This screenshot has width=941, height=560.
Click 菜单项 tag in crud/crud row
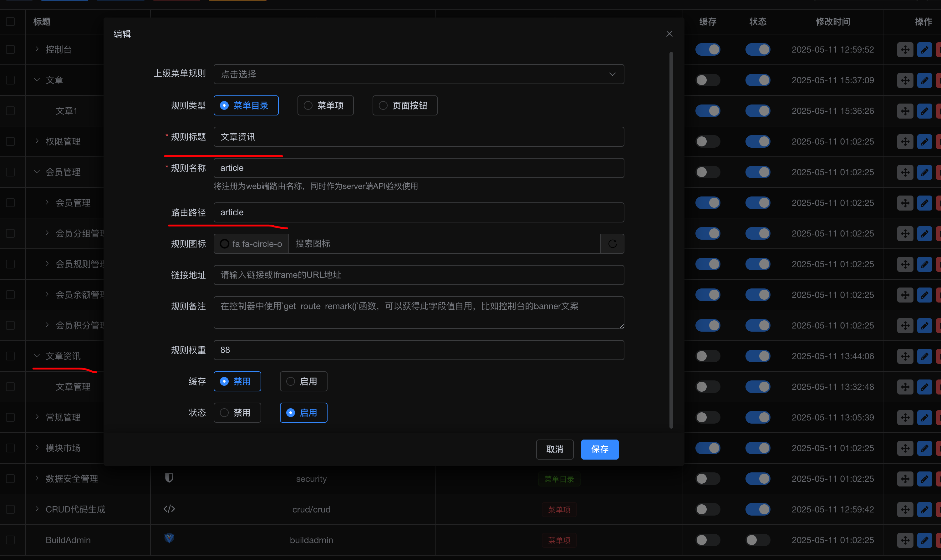pyautogui.click(x=559, y=509)
